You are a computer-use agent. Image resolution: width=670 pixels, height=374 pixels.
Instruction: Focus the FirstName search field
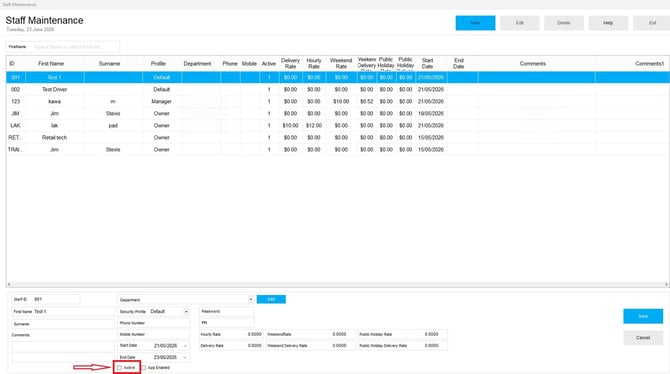pos(63,47)
